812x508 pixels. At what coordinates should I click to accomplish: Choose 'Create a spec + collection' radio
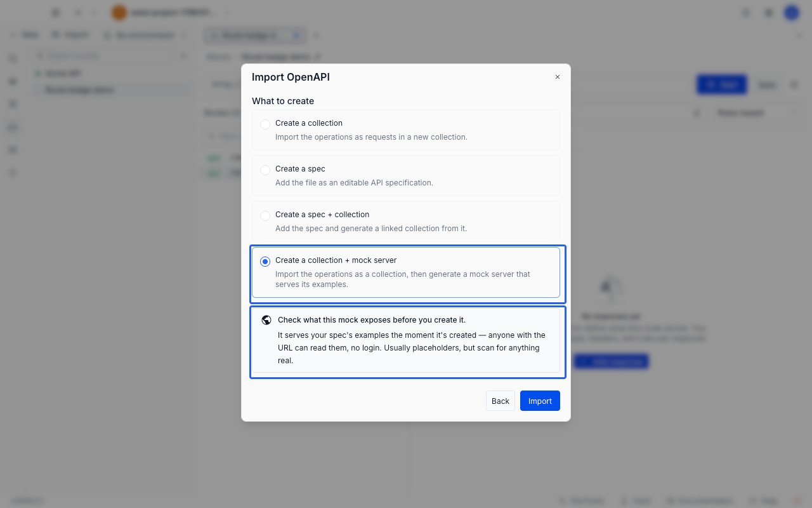click(x=265, y=216)
